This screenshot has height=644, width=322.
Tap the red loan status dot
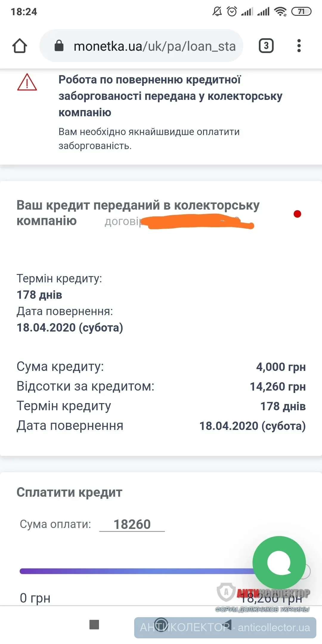click(x=297, y=214)
